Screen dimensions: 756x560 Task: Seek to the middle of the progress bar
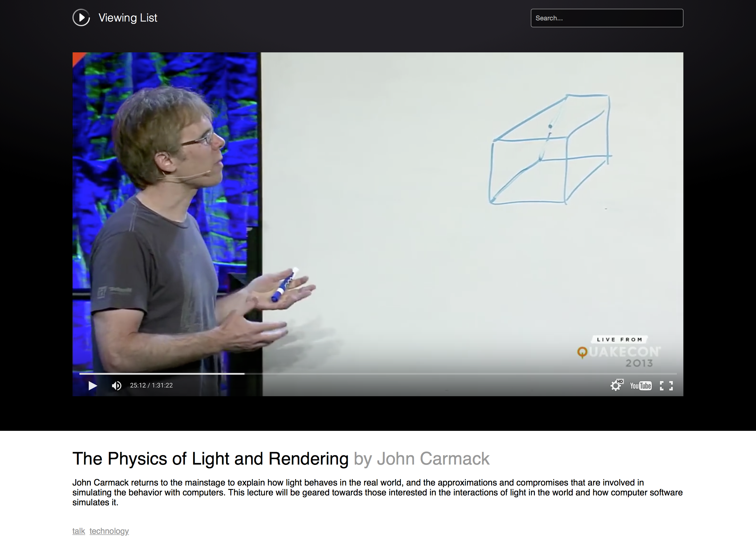click(378, 374)
